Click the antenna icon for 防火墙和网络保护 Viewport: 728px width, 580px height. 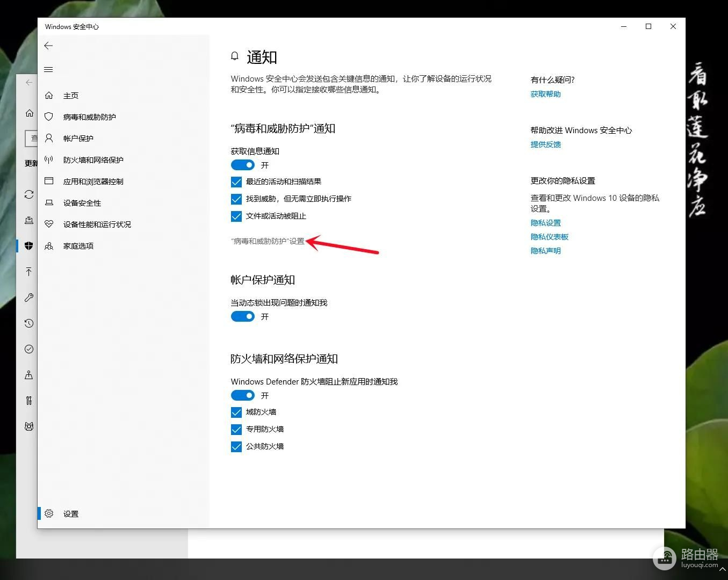pyautogui.click(x=49, y=160)
